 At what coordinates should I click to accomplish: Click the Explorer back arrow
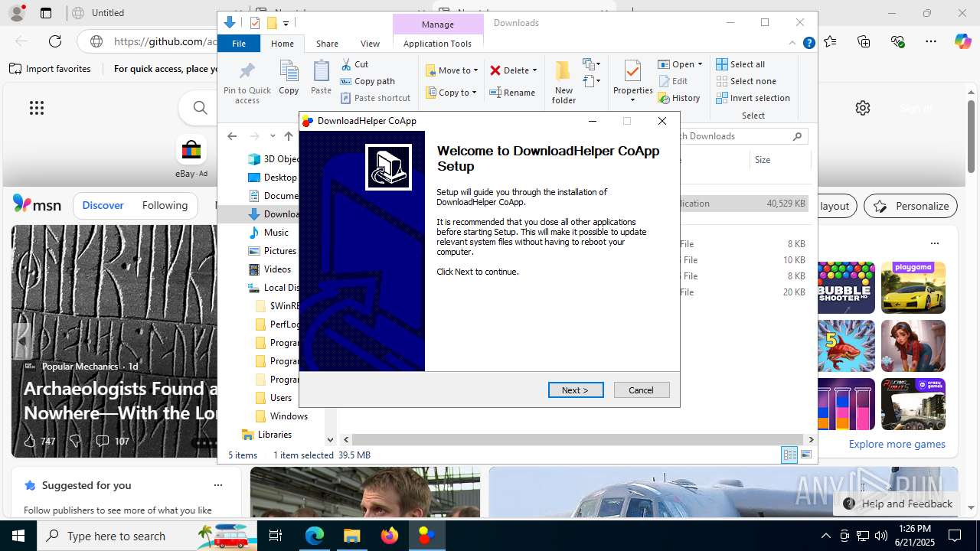(232, 136)
